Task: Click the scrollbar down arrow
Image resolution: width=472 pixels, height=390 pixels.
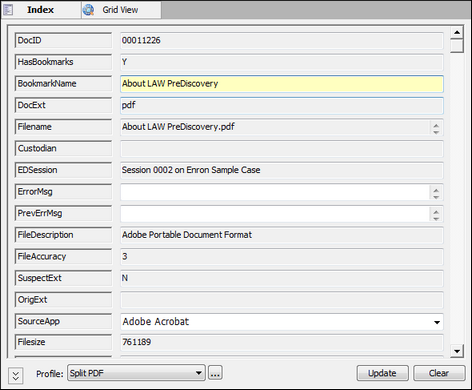Action: coord(457,351)
